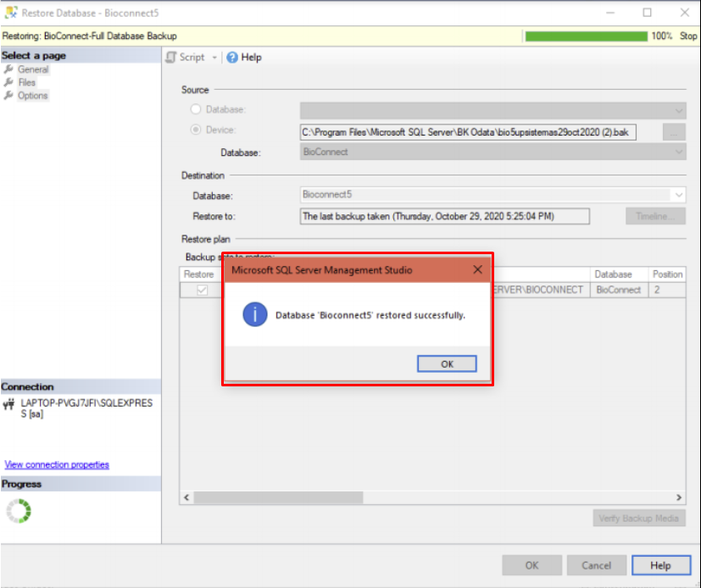
Task: Open the Timeline button
Action: pos(655,216)
